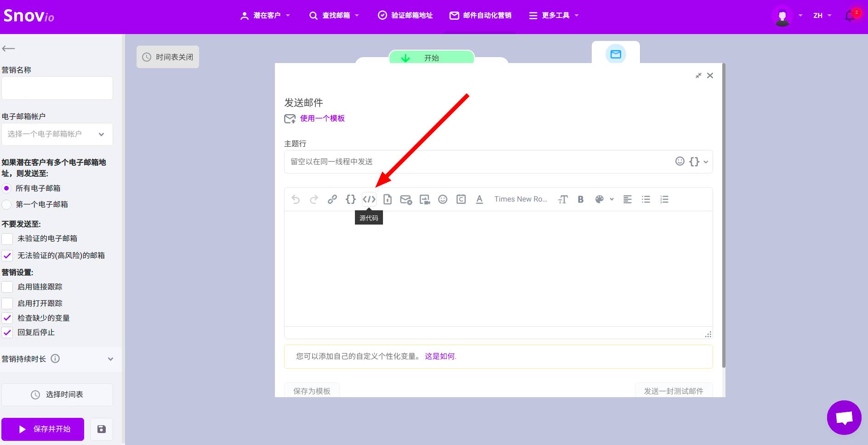Click 使用一个模板 link
The width and height of the screenshot is (868, 445).
322,118
